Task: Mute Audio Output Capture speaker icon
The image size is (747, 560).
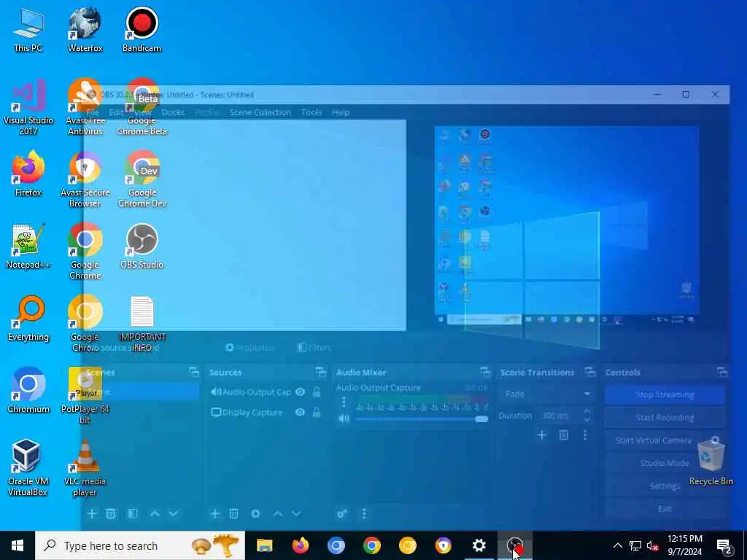Action: pos(344,419)
